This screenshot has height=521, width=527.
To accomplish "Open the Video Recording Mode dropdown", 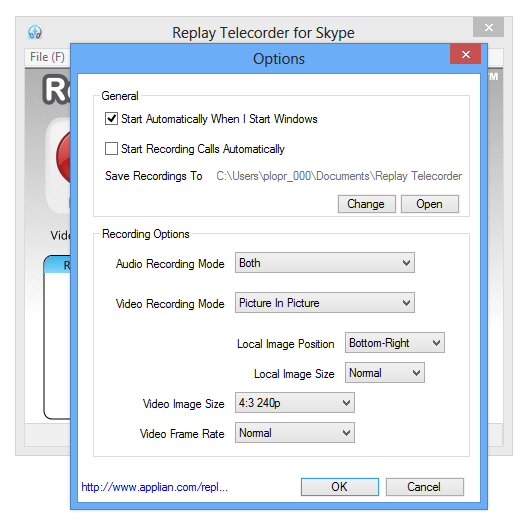I will (325, 303).
